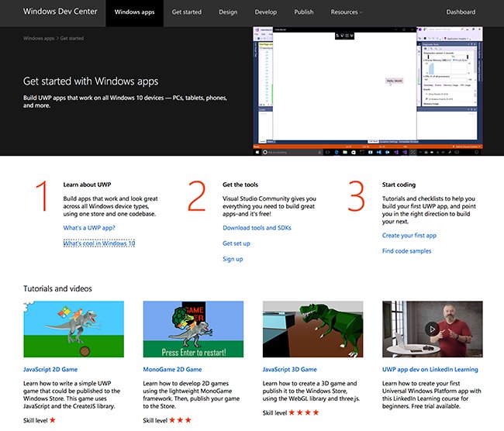Expand the Resources dropdown menu
Viewport: 504px width, 431px height.
coord(346,12)
